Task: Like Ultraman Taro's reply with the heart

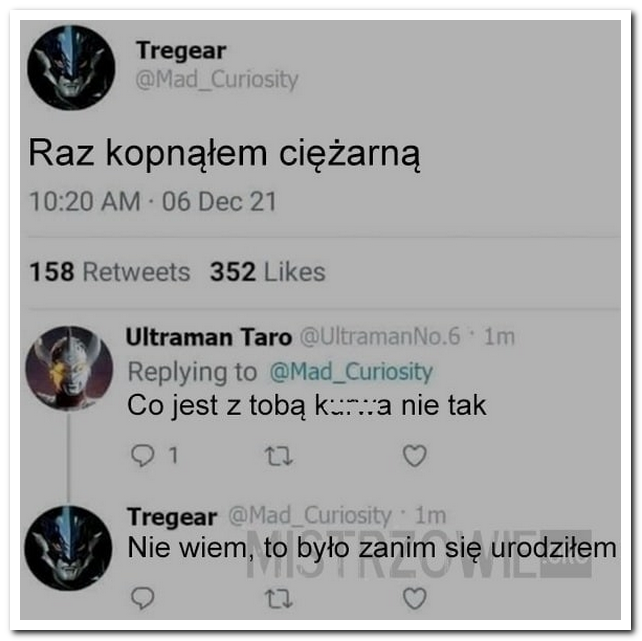Action: (415, 456)
